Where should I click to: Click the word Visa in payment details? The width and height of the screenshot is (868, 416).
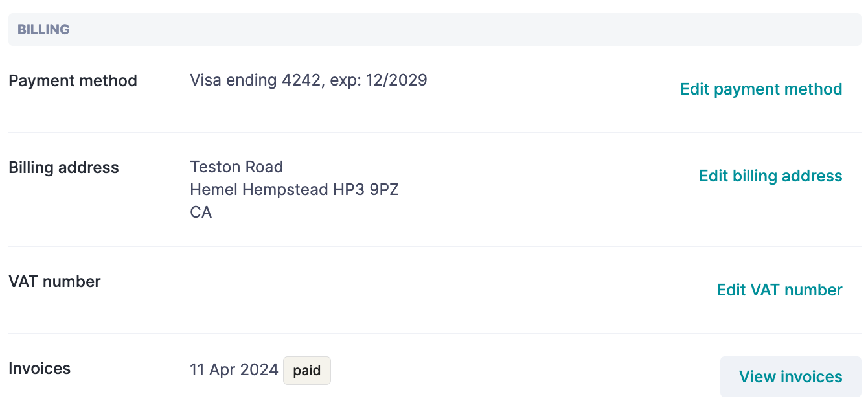(205, 80)
